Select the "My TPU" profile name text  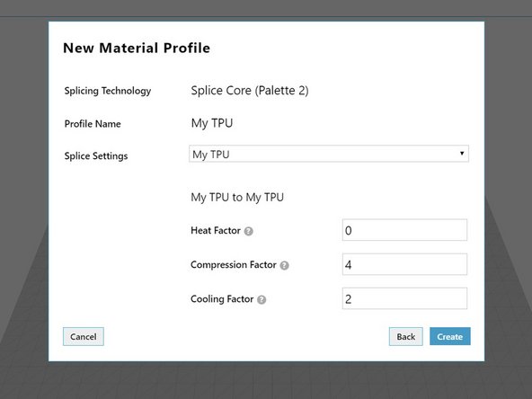(212, 123)
